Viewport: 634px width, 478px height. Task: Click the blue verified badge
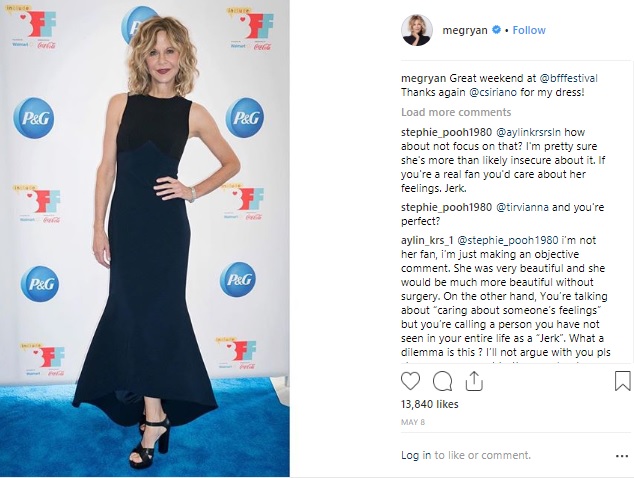[496, 30]
